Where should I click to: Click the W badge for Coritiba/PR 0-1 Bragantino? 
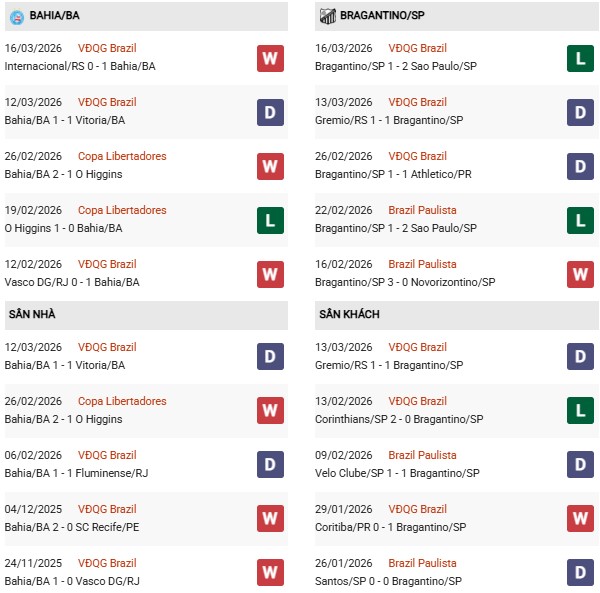[x=580, y=519]
